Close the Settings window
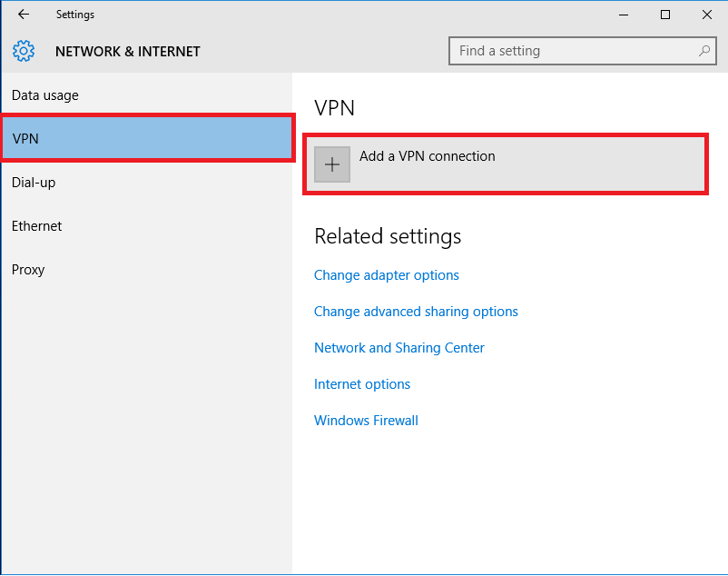The height and width of the screenshot is (576, 728). click(706, 15)
